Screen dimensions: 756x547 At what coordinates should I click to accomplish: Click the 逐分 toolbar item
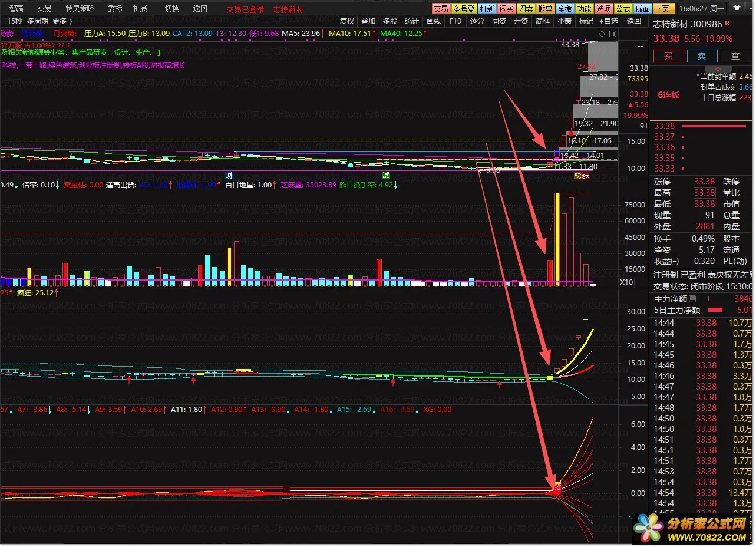tap(477, 21)
